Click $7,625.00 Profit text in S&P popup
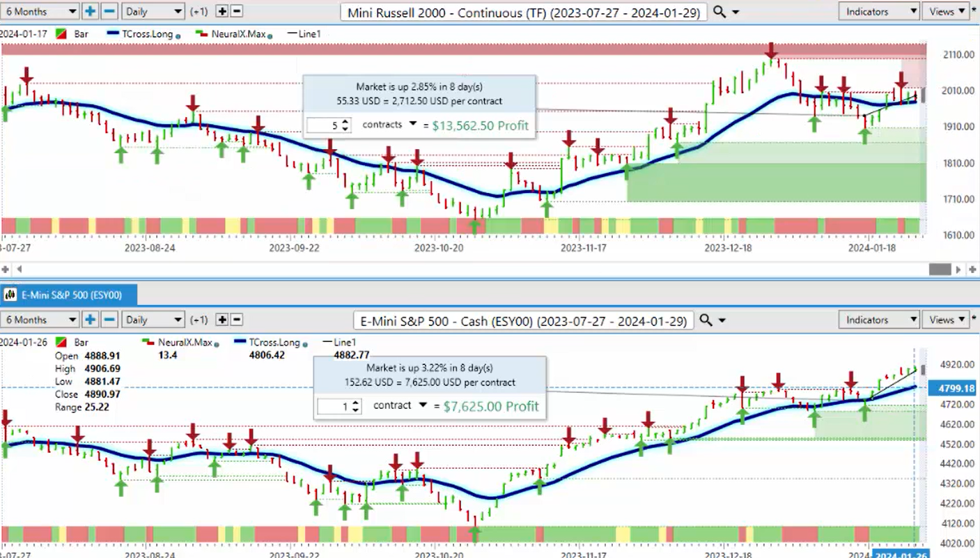Viewport: 980px width, 558px height. (491, 406)
